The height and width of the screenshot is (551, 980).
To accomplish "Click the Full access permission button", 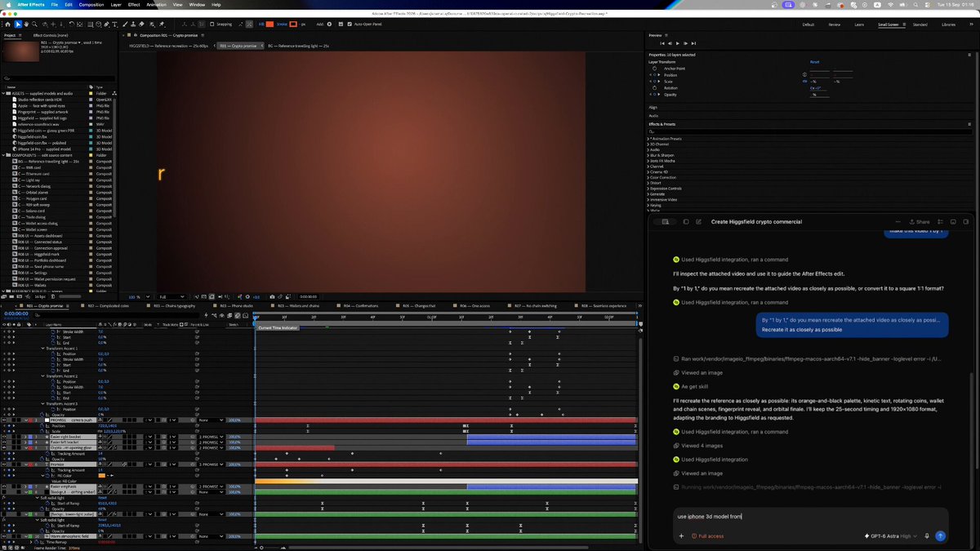I will (707, 536).
